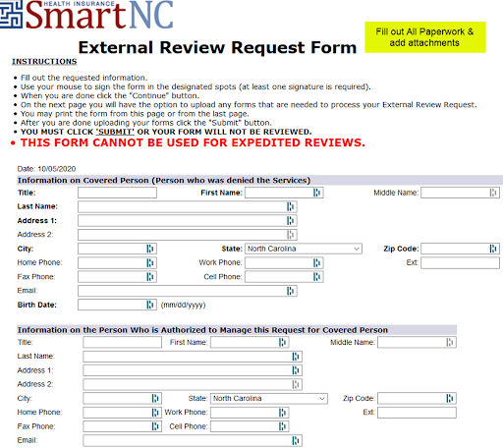Click autofill icon in covered person Email field

click(291, 291)
